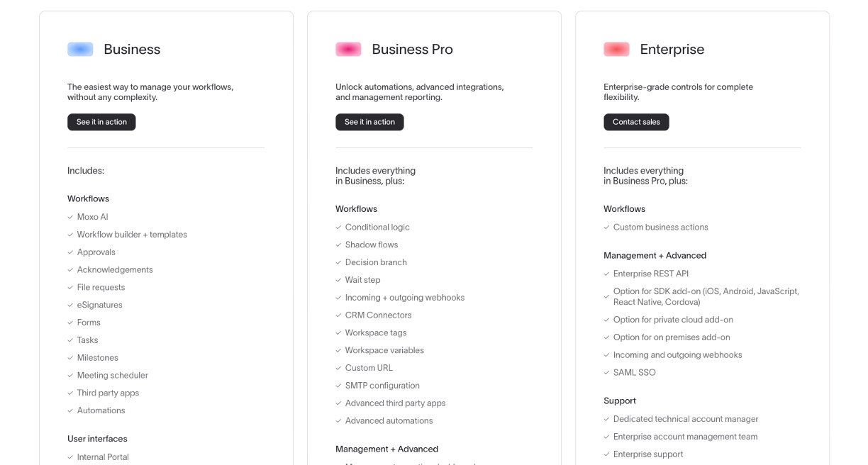Viewport: 868px width, 465px height.
Task: Click the checkmark beside Meeting scheduler
Action: 70,376
